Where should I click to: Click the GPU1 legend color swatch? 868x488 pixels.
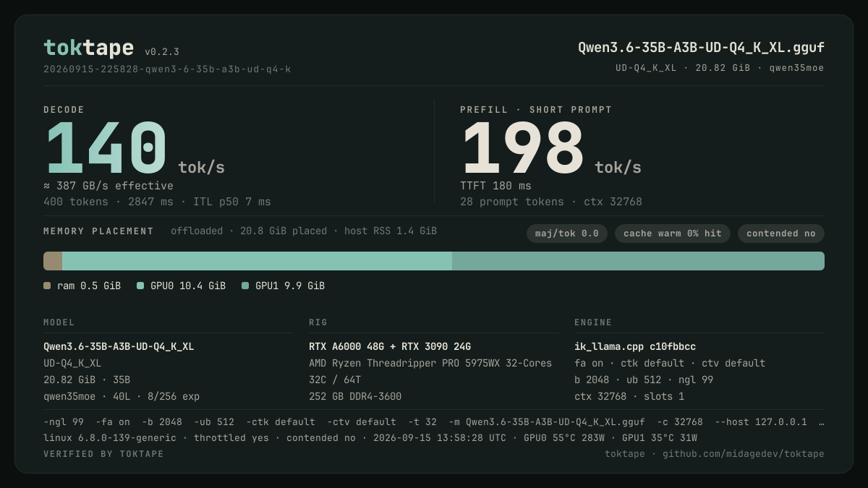(x=245, y=286)
